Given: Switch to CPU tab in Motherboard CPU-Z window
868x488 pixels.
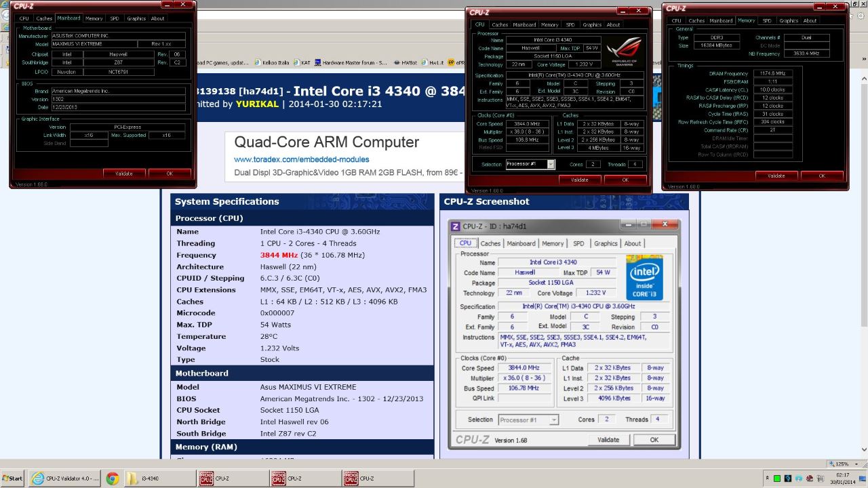Looking at the screenshot, I should (x=24, y=19).
